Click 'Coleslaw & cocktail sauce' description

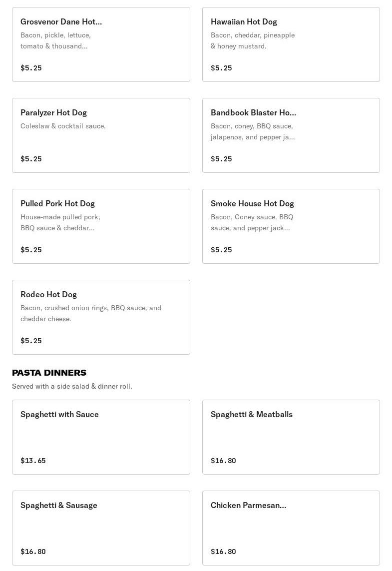[x=63, y=126]
